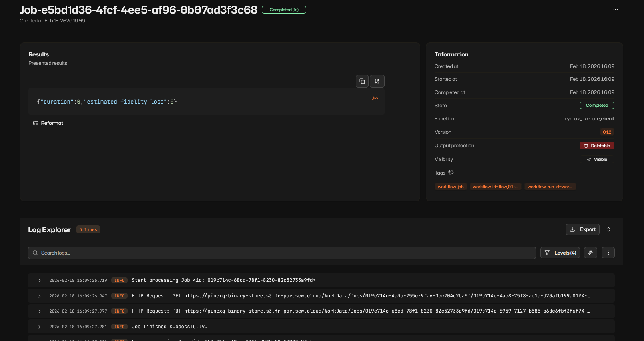Click the timestamp 2026-02-18 16:09:27.977
The image size is (644, 341).
coord(78,311)
